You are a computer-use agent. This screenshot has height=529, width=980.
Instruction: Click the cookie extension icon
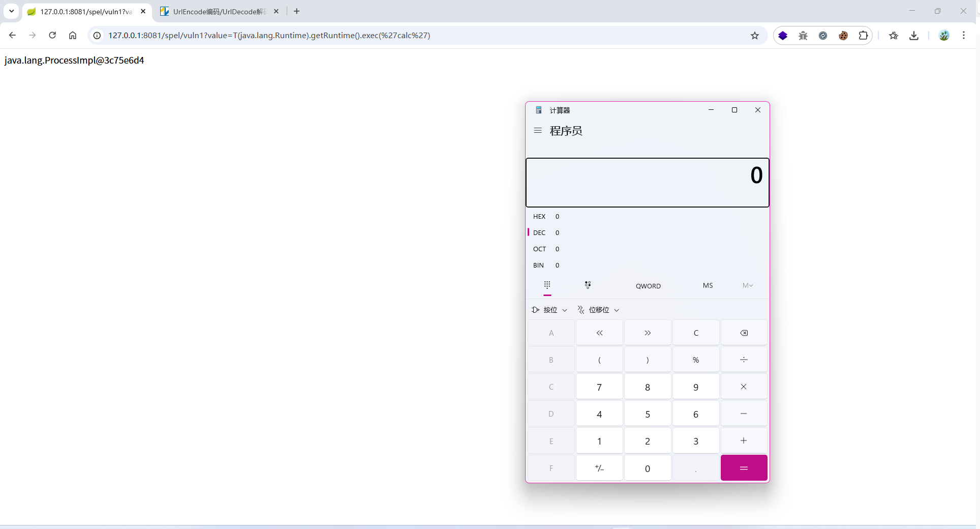pyautogui.click(x=843, y=35)
